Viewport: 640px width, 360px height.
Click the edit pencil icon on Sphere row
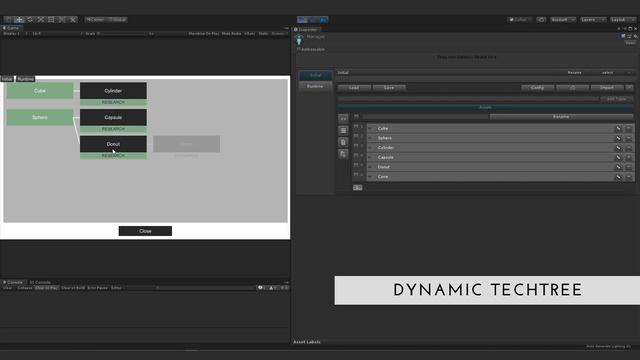[x=618, y=138]
